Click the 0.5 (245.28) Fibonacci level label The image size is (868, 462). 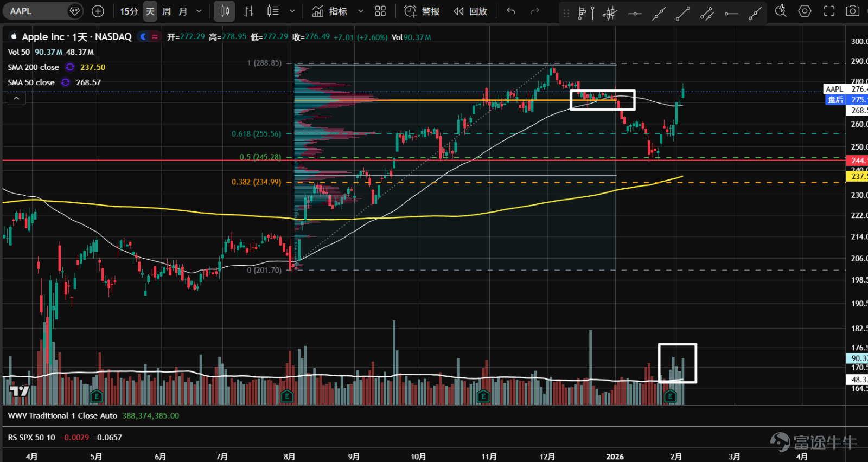[x=260, y=157]
